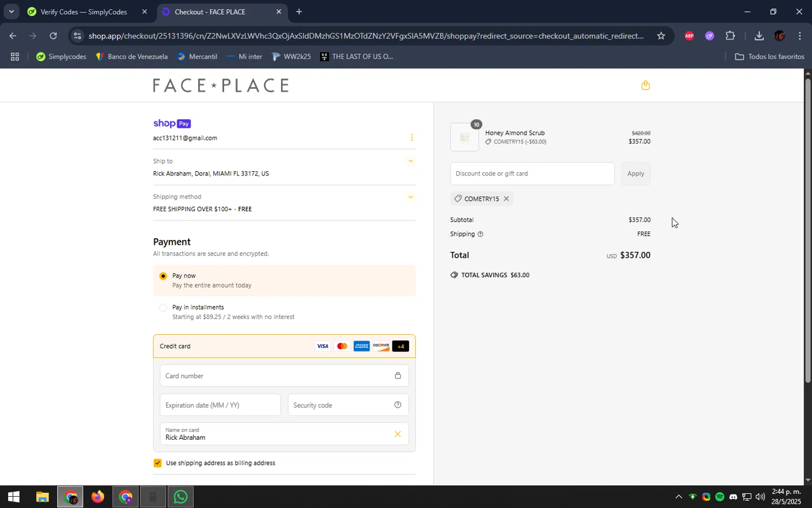The image size is (812, 508).
Task: Open the AdBlock Plus extension
Action: (689, 36)
